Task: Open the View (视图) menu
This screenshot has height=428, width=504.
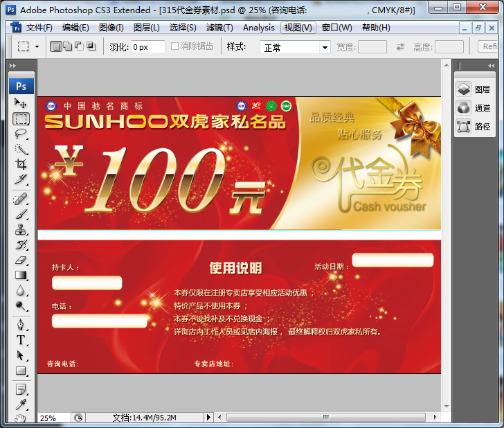Action: (x=298, y=28)
